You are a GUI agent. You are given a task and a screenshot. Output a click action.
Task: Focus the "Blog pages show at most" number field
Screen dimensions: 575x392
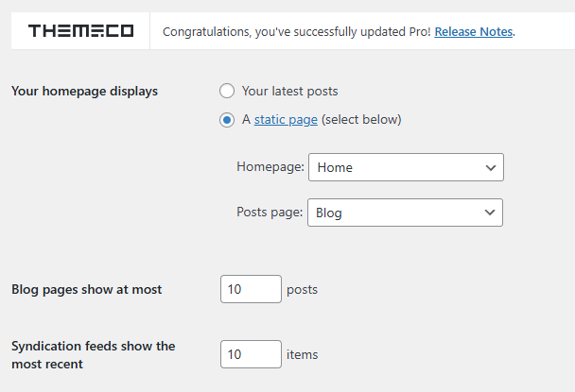(251, 289)
